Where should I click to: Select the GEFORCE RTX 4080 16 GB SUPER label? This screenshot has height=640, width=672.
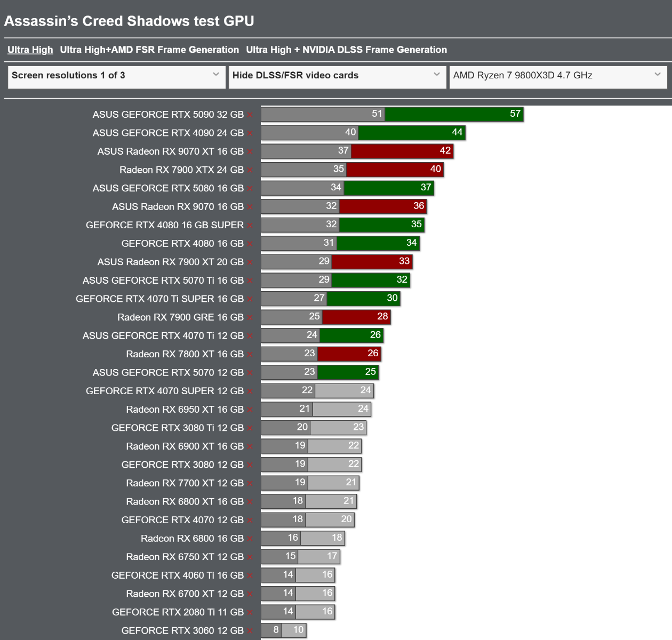coord(165,226)
